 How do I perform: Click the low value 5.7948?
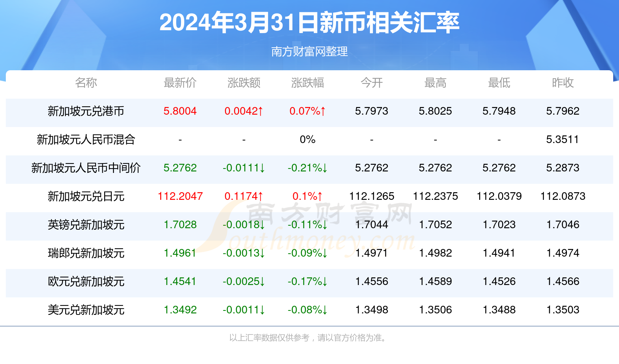point(499,111)
